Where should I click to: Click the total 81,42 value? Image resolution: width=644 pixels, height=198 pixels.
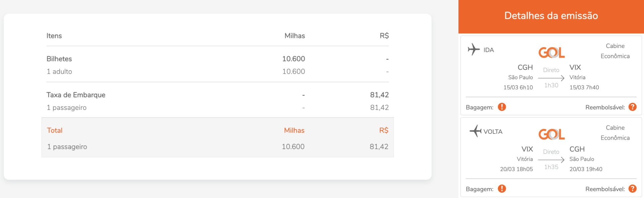pyautogui.click(x=379, y=146)
